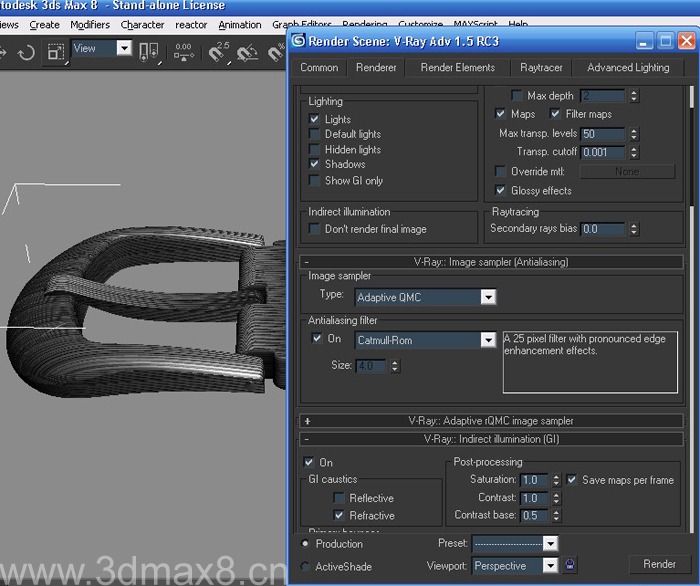
Task: Click the Max transp. levels field
Action: 603,134
